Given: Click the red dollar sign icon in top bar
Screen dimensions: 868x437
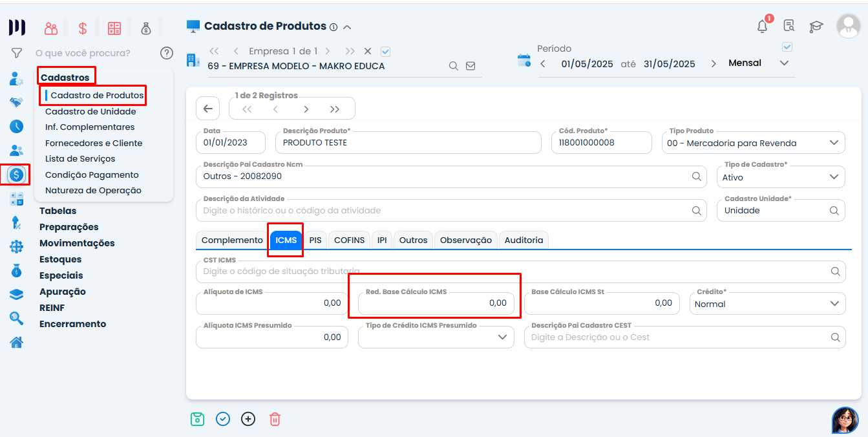Looking at the screenshot, I should pos(83,28).
